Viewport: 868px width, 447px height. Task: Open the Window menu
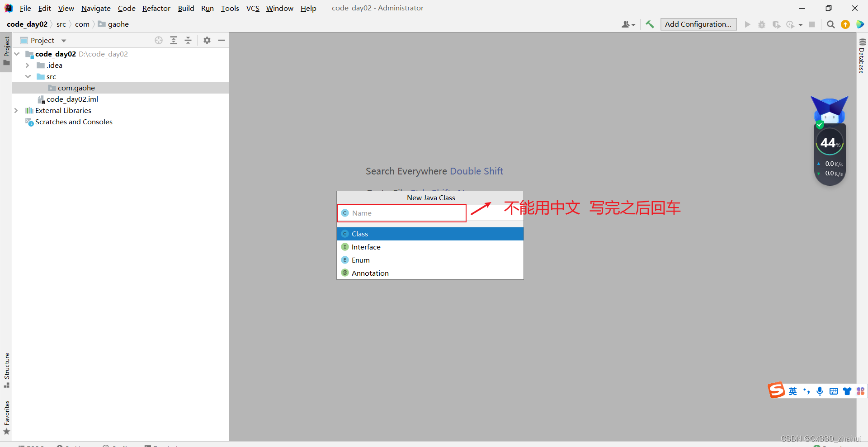[x=280, y=8]
